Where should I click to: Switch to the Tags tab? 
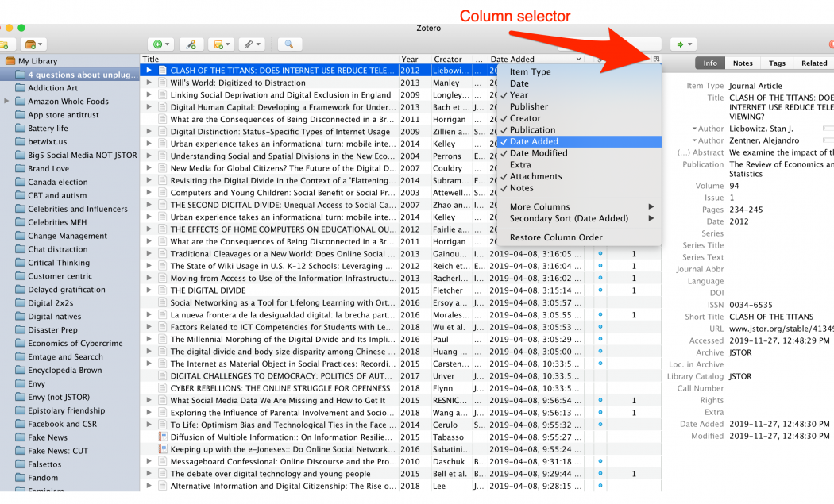(x=777, y=63)
